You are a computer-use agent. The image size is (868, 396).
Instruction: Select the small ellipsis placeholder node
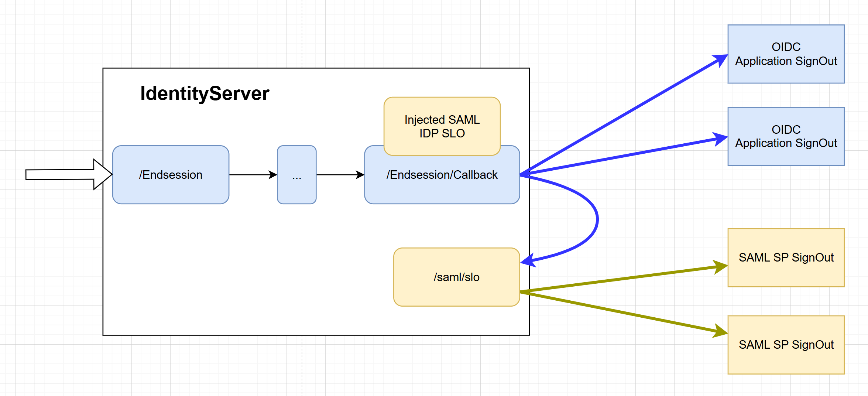coord(296,175)
